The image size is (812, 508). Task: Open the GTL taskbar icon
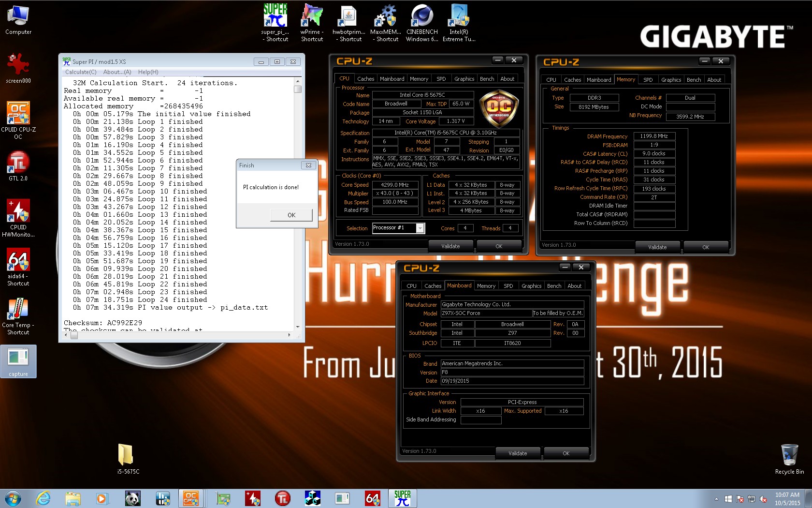pyautogui.click(x=283, y=498)
